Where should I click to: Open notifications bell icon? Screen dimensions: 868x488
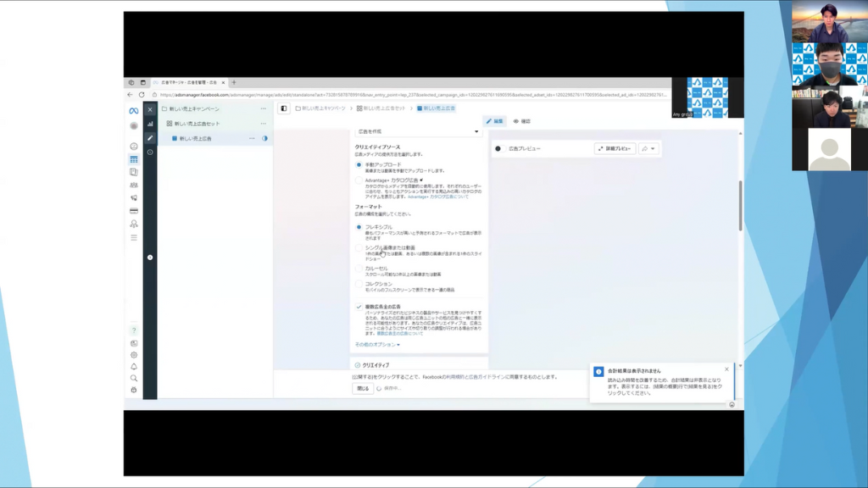click(133, 367)
